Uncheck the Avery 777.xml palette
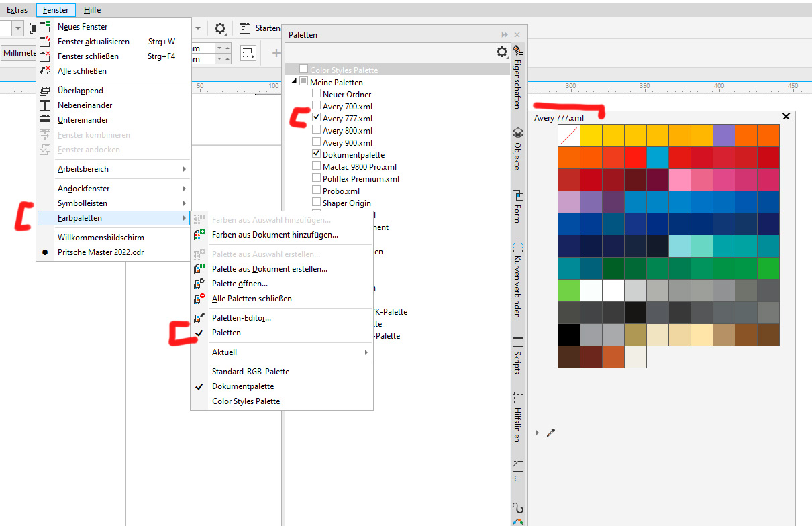 tap(317, 119)
